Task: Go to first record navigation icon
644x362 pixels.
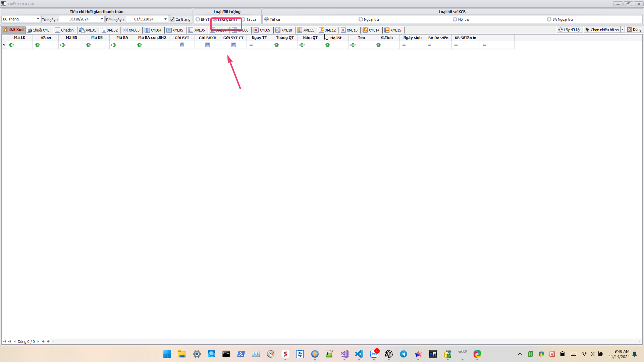Action: [x=4, y=342]
